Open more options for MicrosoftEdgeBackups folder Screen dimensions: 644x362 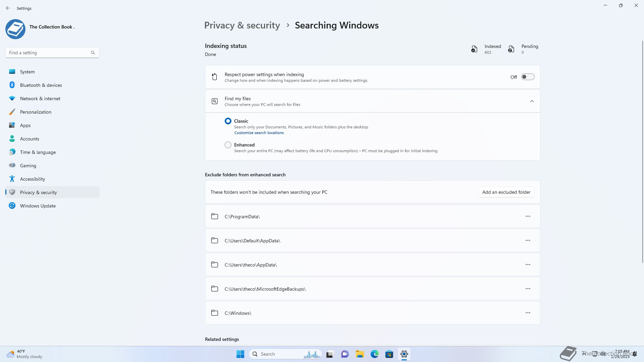tap(528, 289)
